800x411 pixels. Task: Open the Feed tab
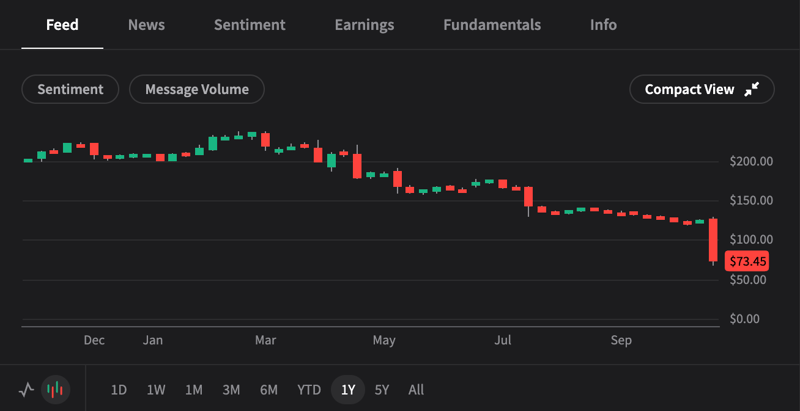(x=62, y=24)
